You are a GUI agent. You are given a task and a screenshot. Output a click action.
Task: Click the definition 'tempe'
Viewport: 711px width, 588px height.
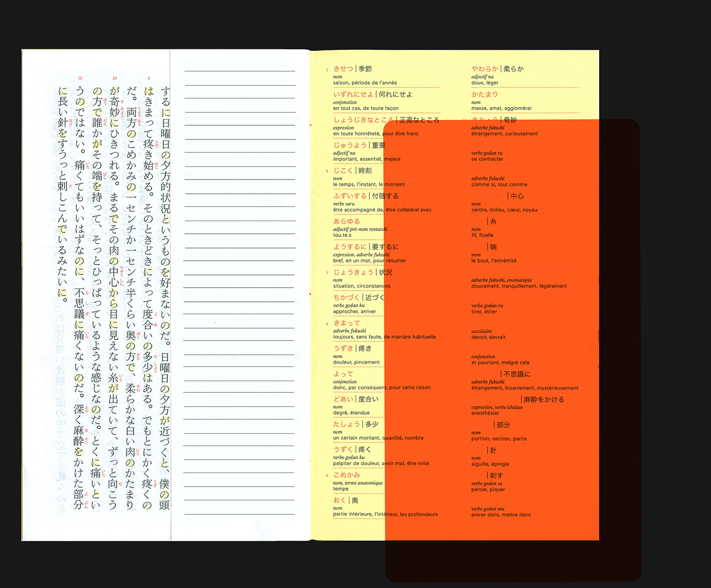341,489
